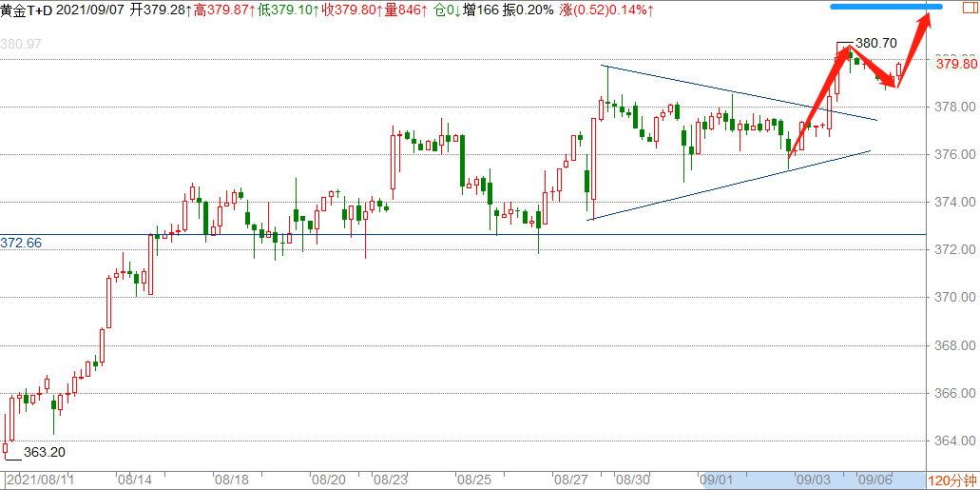The height and width of the screenshot is (490, 980).
Task: Click the 增166 increase value
Action: [x=481, y=10]
